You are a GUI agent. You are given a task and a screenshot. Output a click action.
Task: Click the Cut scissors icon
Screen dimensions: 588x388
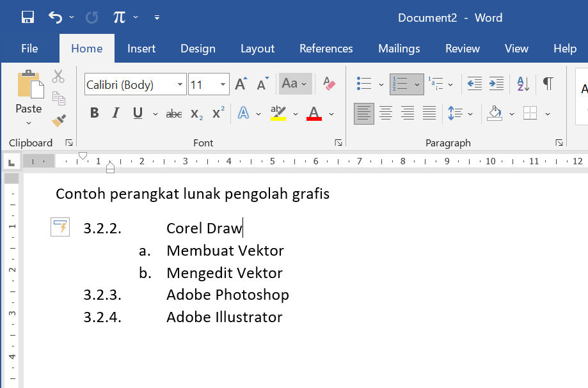(x=58, y=77)
